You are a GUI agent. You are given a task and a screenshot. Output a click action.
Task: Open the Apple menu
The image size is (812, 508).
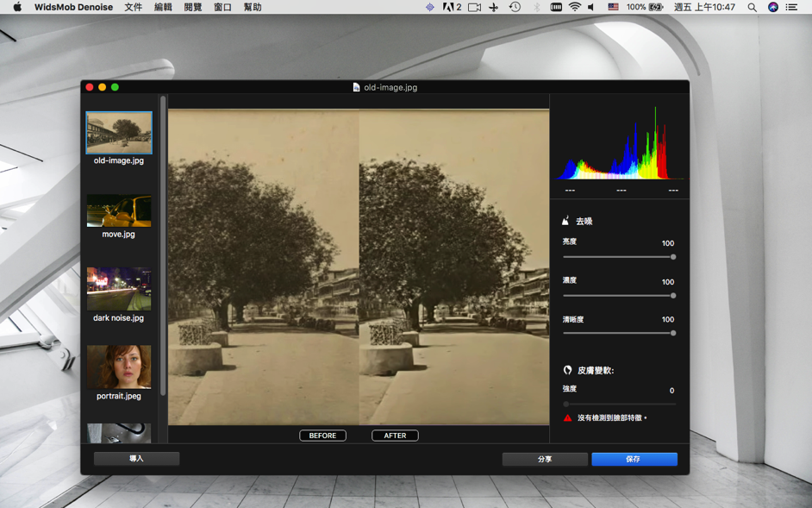[x=17, y=7]
